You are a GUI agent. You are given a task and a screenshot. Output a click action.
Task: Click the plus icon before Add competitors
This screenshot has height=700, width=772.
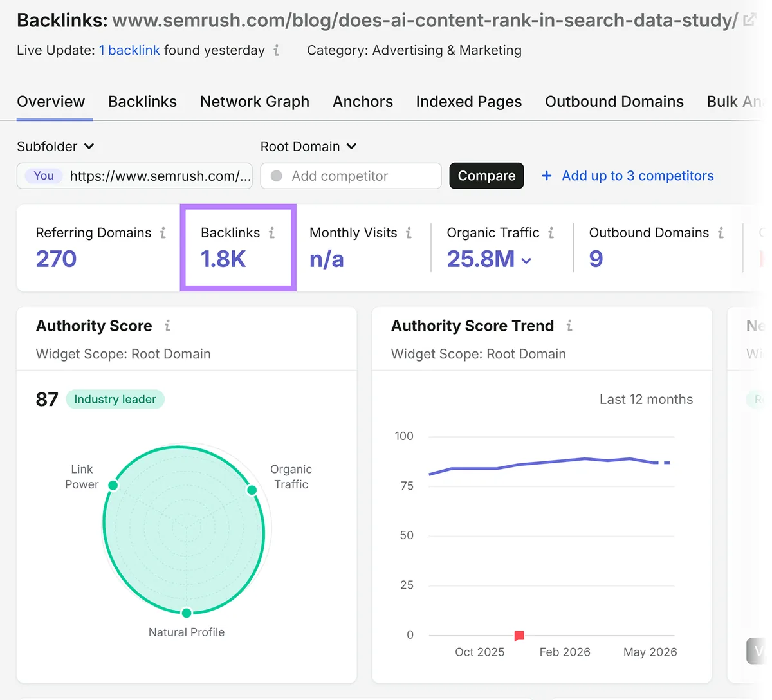(547, 176)
